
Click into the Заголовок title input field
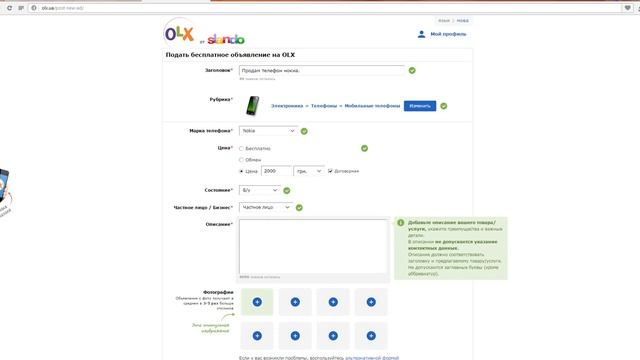coord(322,71)
